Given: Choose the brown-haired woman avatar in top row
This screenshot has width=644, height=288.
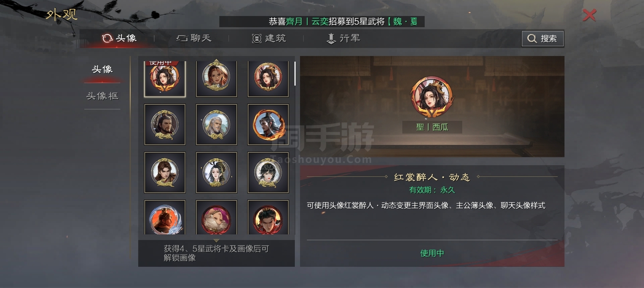Looking at the screenshot, I should (x=216, y=79).
